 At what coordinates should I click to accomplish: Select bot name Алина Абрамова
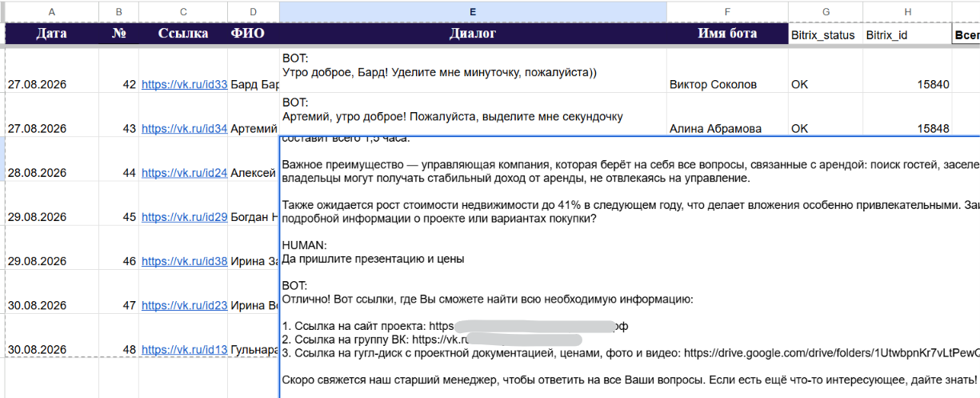[x=727, y=115]
